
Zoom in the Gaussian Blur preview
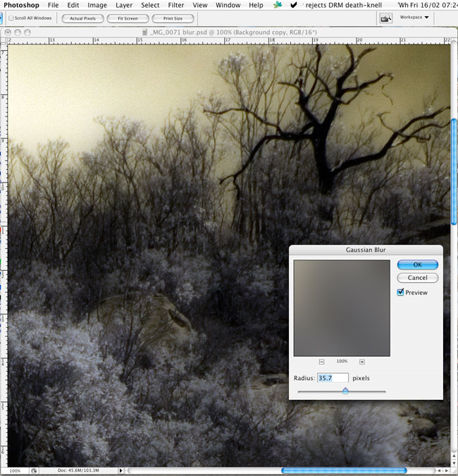362,361
